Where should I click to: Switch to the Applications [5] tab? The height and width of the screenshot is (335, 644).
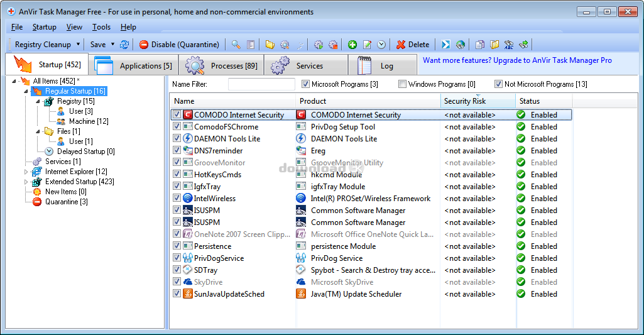tap(134, 65)
